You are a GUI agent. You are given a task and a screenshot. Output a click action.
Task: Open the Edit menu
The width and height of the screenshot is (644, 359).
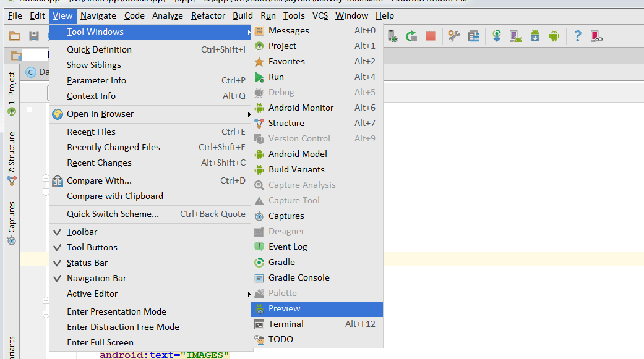click(x=37, y=15)
